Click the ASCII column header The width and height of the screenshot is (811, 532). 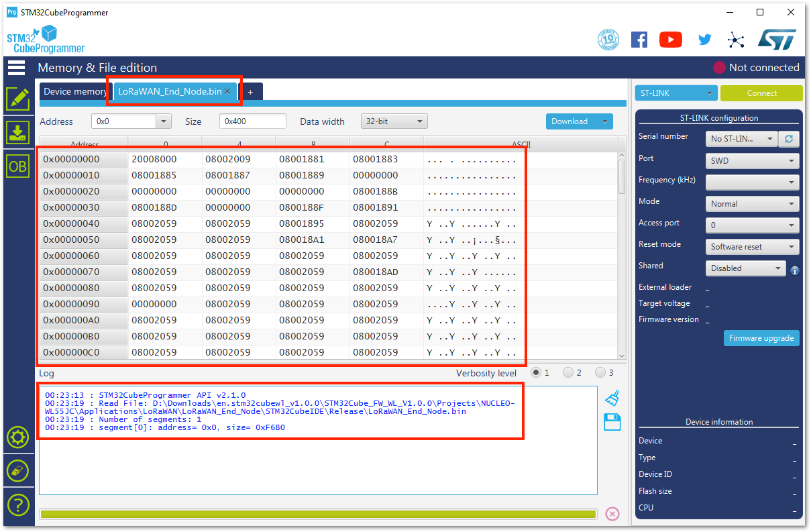pos(521,145)
